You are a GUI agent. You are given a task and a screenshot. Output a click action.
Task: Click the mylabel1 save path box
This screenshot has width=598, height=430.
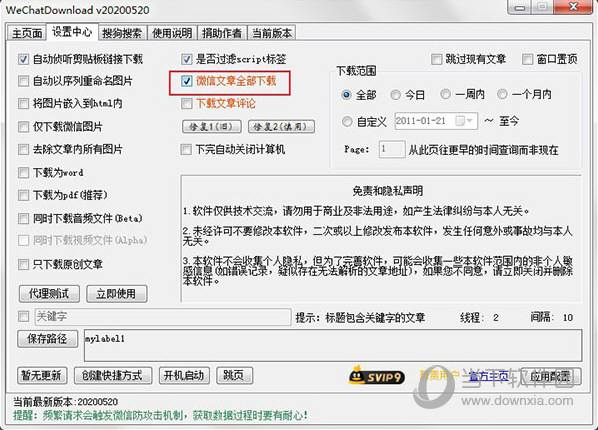tap(333, 346)
